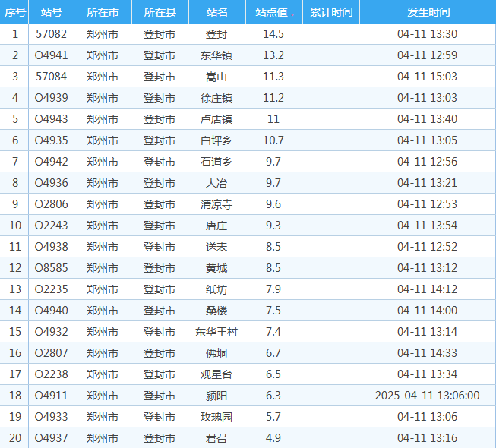Click the 站名 column header

216,13
